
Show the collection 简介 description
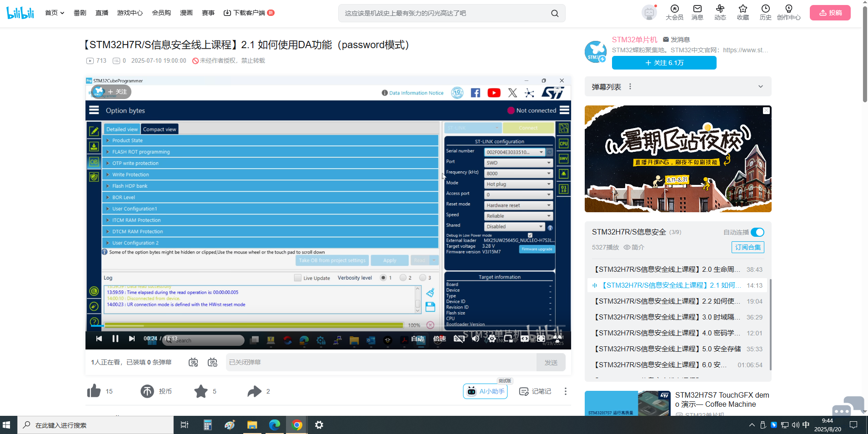click(634, 247)
